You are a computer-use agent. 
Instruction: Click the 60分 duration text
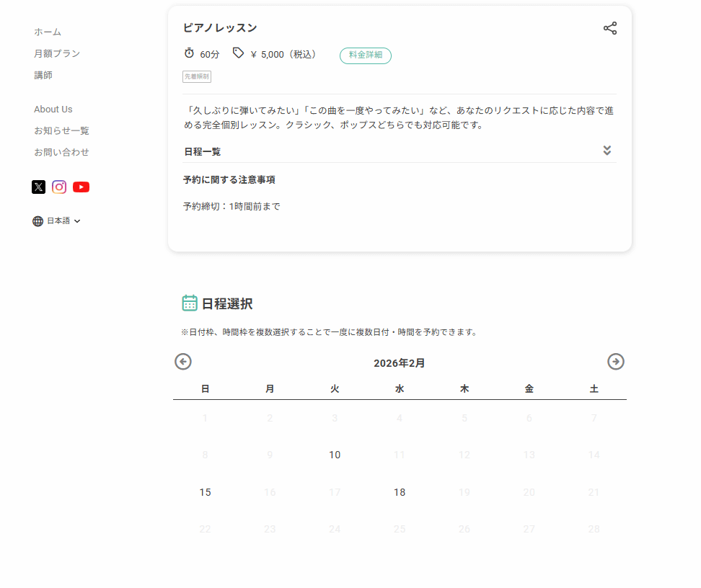(210, 55)
